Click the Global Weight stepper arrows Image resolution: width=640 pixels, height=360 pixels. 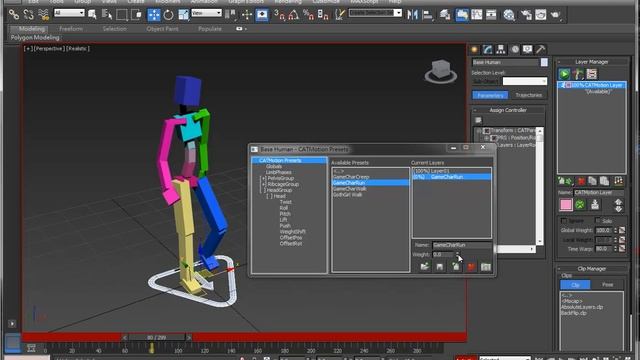pos(616,230)
